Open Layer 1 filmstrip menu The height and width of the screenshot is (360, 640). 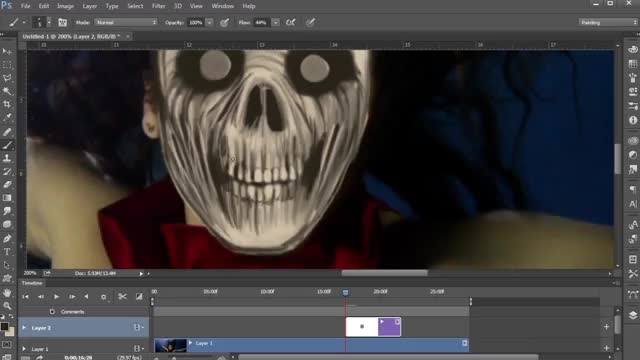[138, 349]
